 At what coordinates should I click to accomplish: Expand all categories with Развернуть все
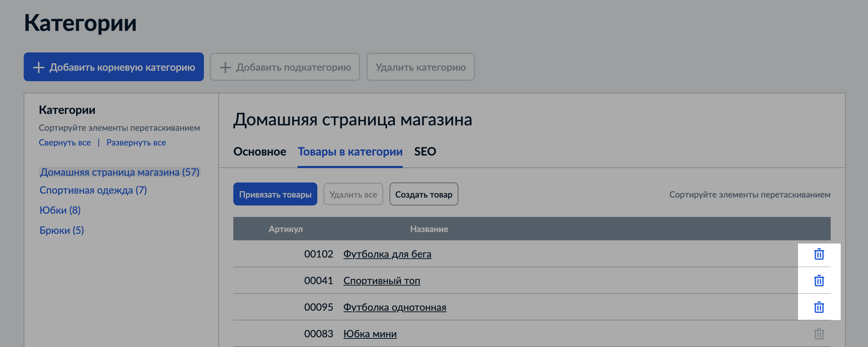tap(136, 143)
